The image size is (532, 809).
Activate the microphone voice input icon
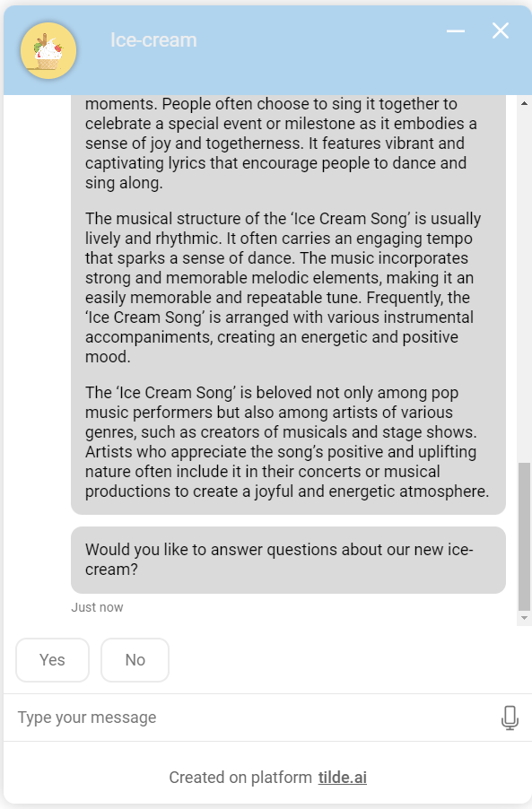tap(510, 718)
